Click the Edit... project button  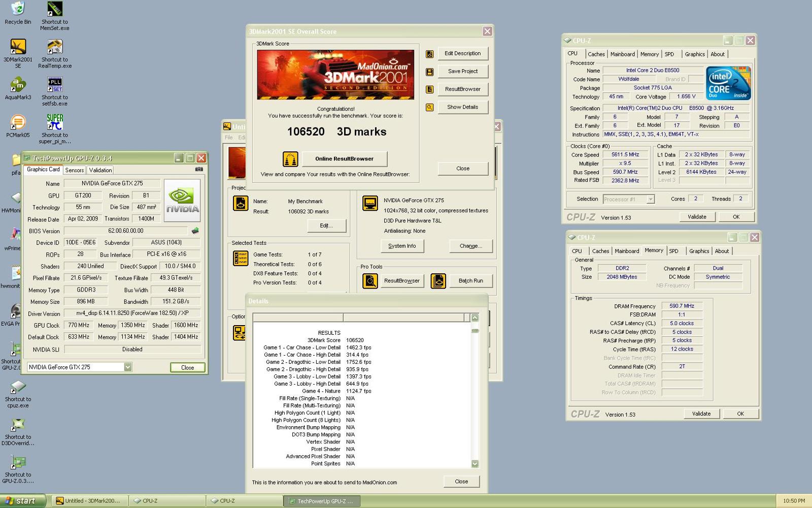pos(326,226)
